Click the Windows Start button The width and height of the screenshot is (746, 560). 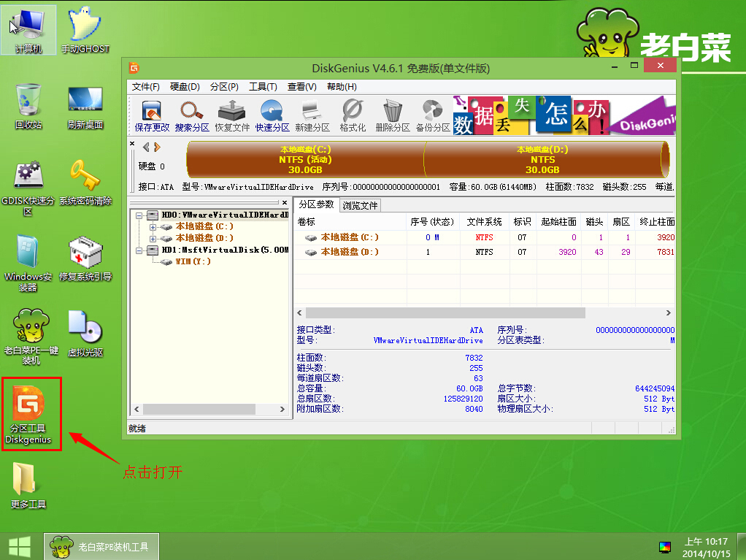(x=20, y=547)
